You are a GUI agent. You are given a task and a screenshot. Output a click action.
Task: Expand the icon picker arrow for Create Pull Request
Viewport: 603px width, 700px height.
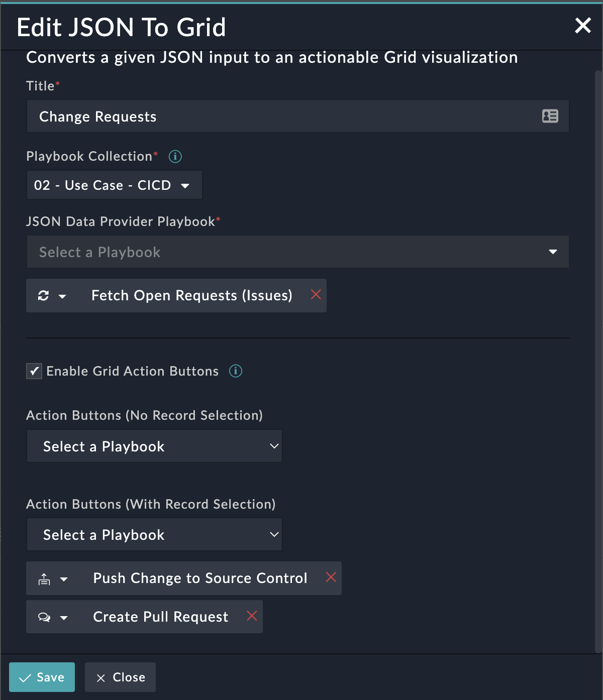click(64, 618)
